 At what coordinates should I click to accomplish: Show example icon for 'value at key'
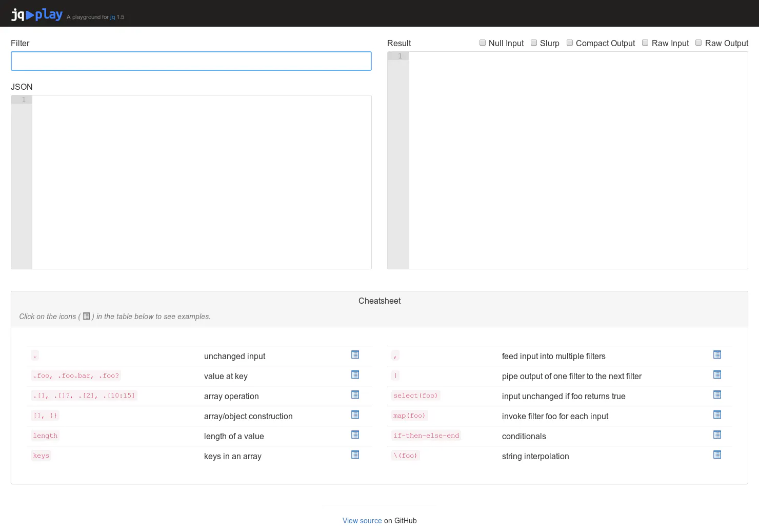coord(355,375)
